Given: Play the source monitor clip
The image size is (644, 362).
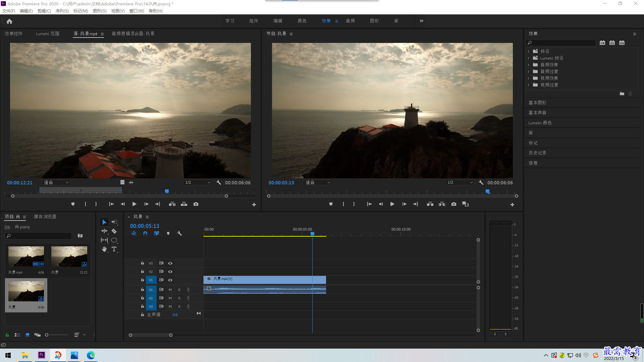Looking at the screenshot, I should (135, 204).
